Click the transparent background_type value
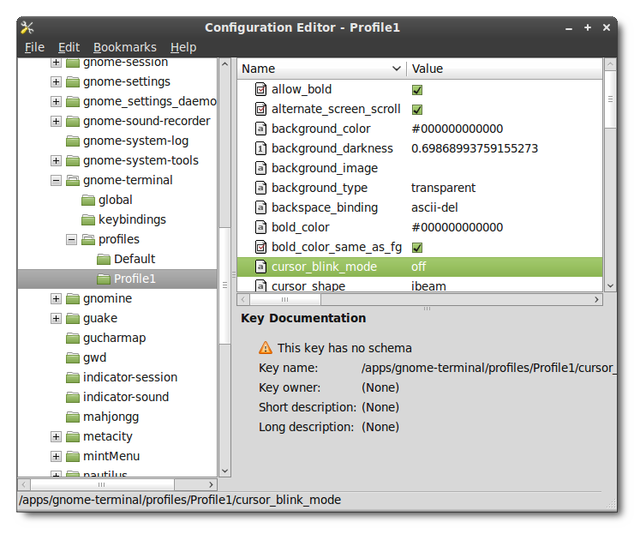This screenshot has width=640, height=534. click(x=443, y=188)
